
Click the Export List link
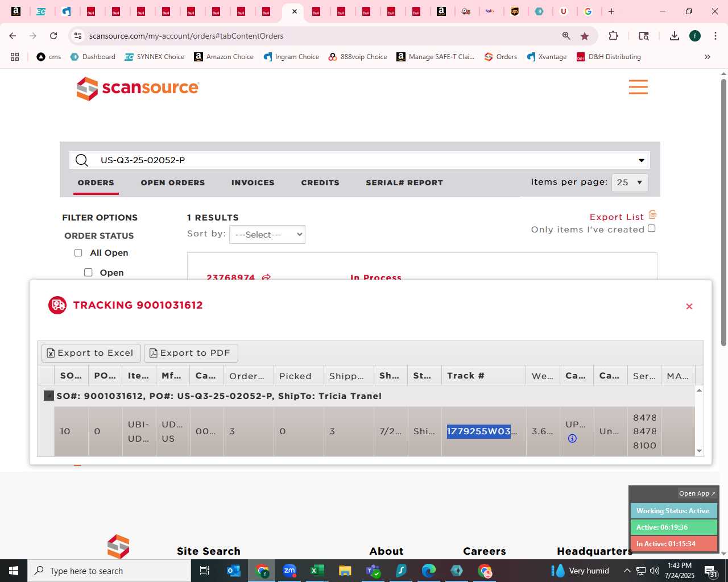point(617,217)
